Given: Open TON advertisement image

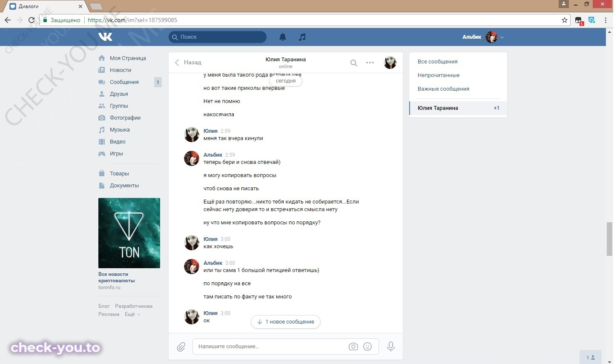Looking at the screenshot, I should pyautogui.click(x=129, y=233).
